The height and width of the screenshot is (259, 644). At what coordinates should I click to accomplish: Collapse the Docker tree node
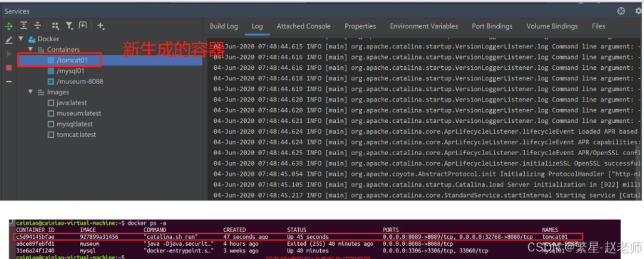[21, 39]
